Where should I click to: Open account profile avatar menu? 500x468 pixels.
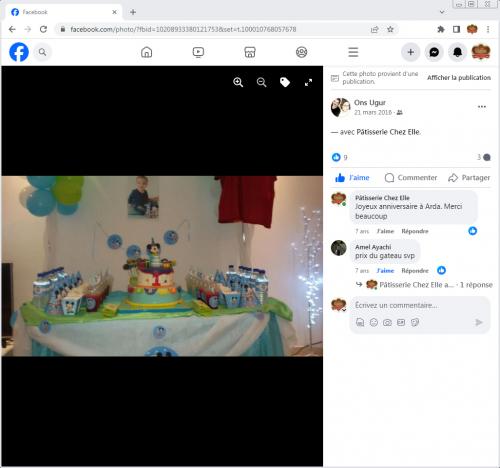click(x=481, y=52)
